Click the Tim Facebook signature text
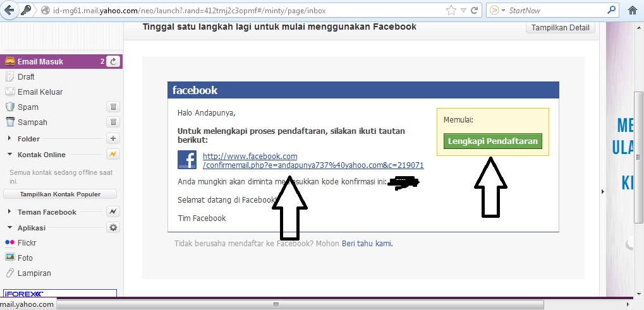644x310 pixels. coord(202,218)
